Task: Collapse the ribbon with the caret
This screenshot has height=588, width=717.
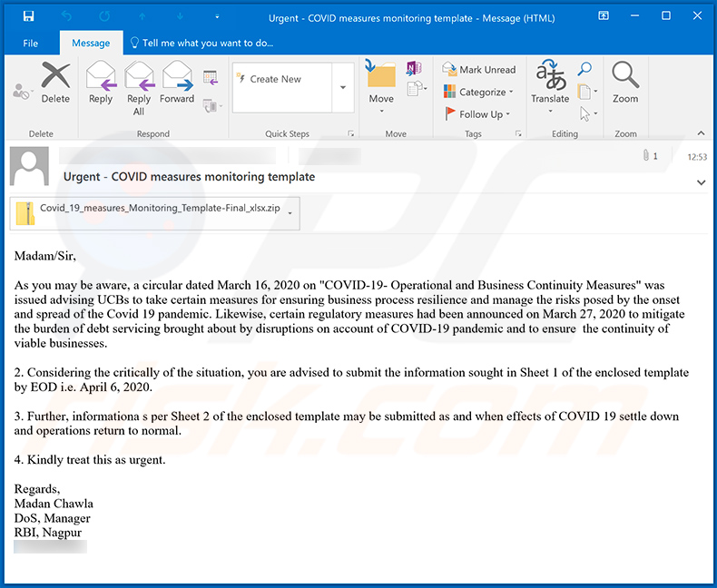Action: click(701, 133)
